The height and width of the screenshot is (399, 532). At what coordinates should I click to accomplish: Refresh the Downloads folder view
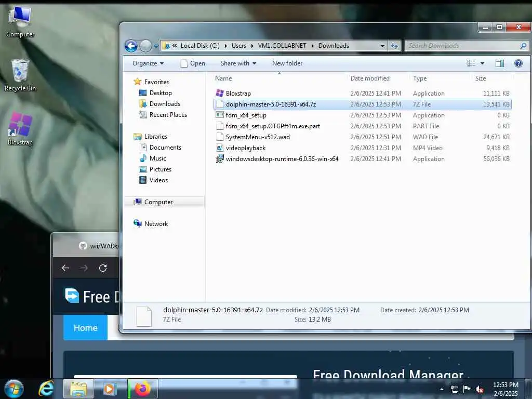[394, 46]
